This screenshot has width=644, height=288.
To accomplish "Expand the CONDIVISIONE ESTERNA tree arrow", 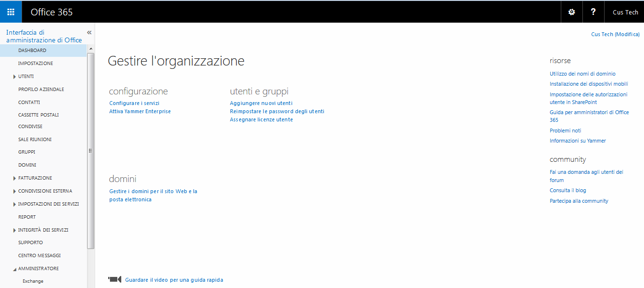I will click(14, 191).
